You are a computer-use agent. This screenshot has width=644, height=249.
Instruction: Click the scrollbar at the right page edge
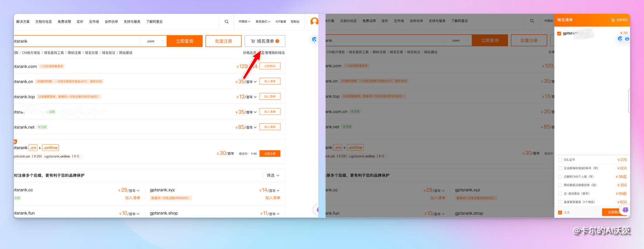coord(629,100)
